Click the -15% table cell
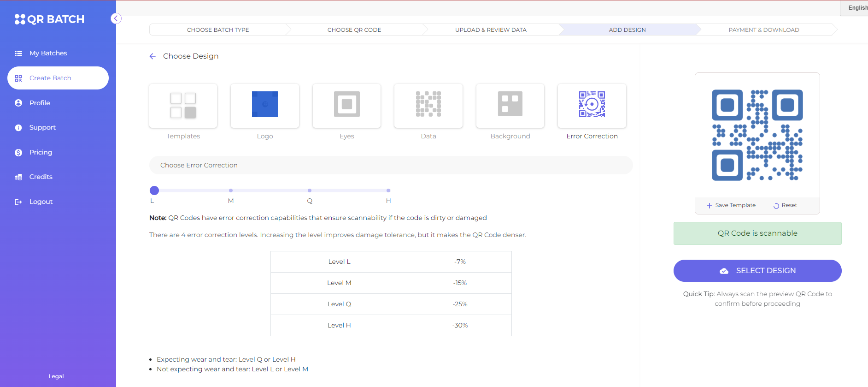 click(460, 283)
